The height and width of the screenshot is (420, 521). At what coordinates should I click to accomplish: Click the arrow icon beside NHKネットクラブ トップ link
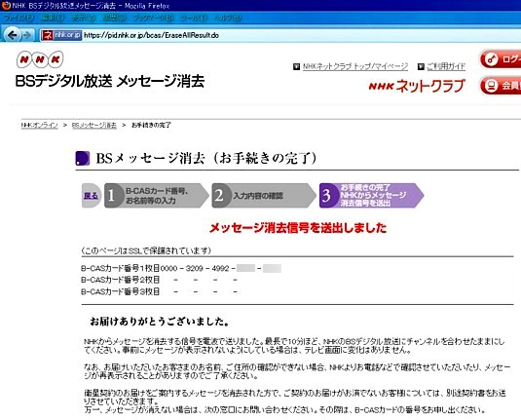296,67
